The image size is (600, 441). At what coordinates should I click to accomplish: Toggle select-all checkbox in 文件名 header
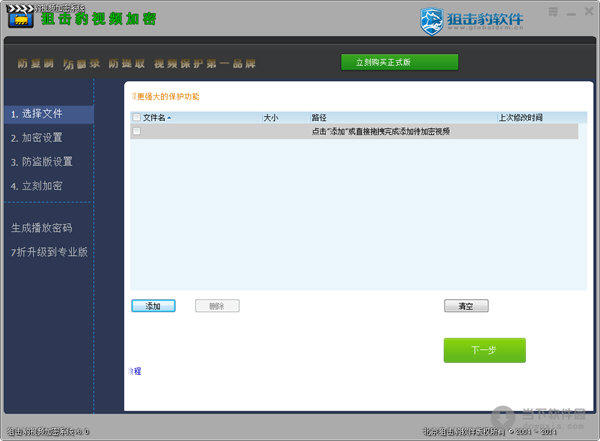[x=137, y=117]
